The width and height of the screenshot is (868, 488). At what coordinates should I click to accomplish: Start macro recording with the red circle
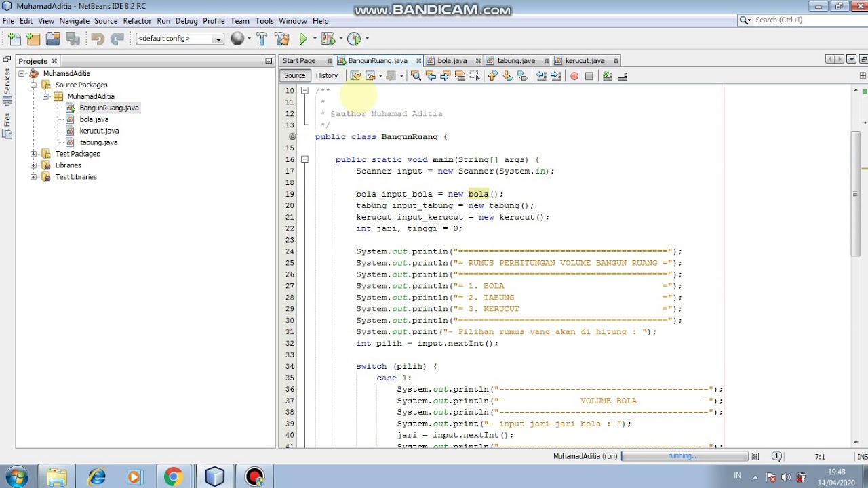click(574, 76)
